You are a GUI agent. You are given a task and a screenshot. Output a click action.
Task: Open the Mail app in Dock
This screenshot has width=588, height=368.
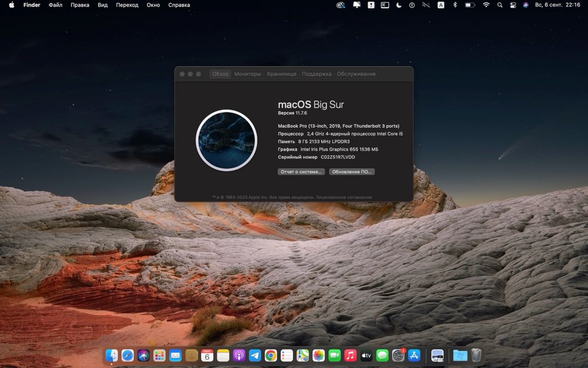175,355
